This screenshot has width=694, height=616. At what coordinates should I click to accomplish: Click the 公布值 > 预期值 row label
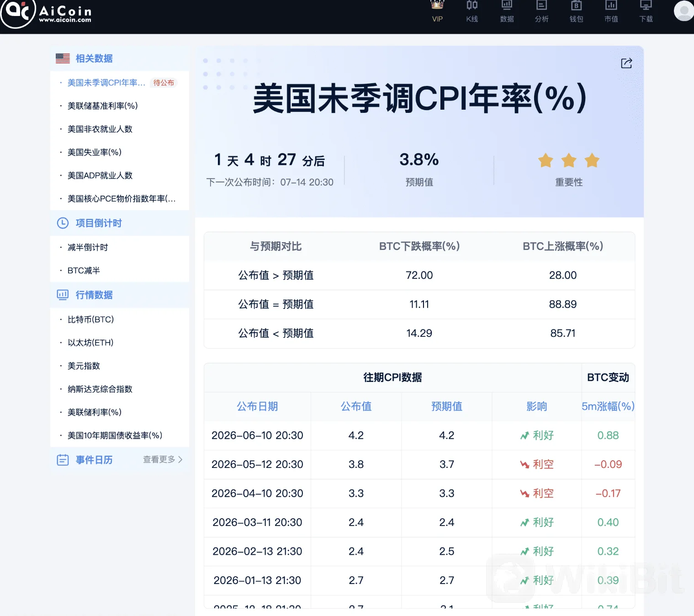point(275,275)
